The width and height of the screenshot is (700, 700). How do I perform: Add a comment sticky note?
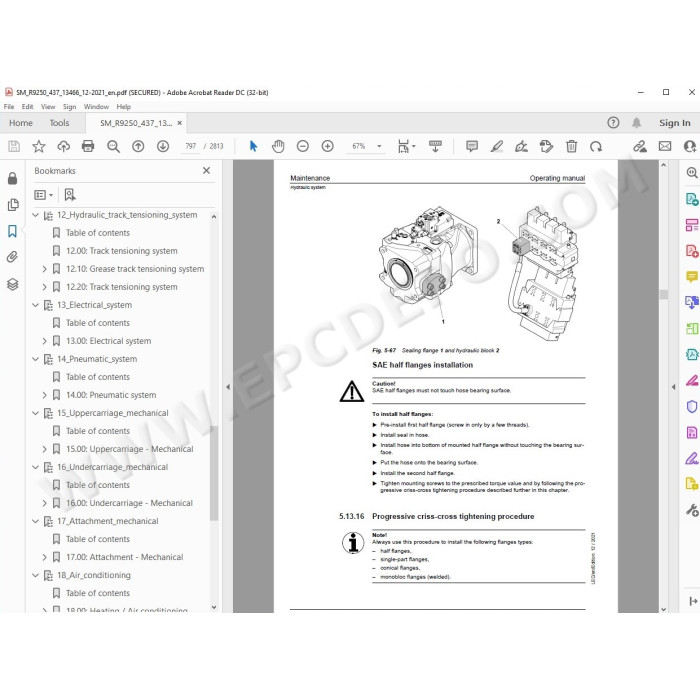coord(472,146)
